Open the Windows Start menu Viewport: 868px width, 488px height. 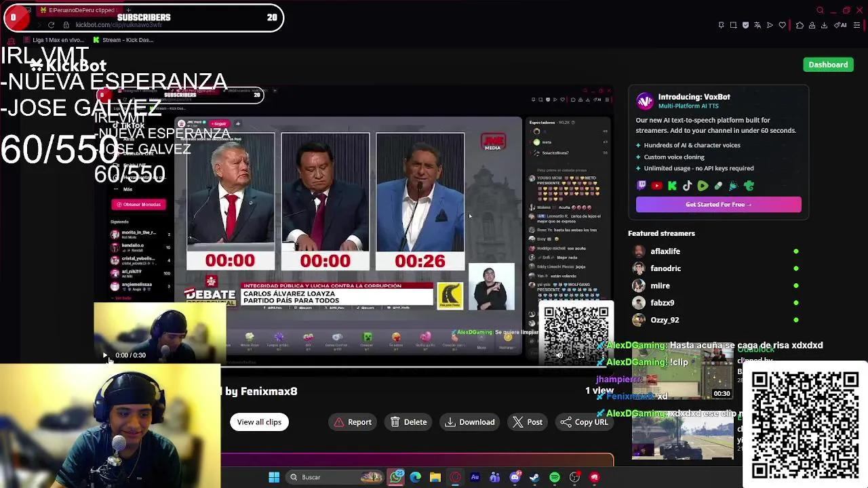click(274, 477)
